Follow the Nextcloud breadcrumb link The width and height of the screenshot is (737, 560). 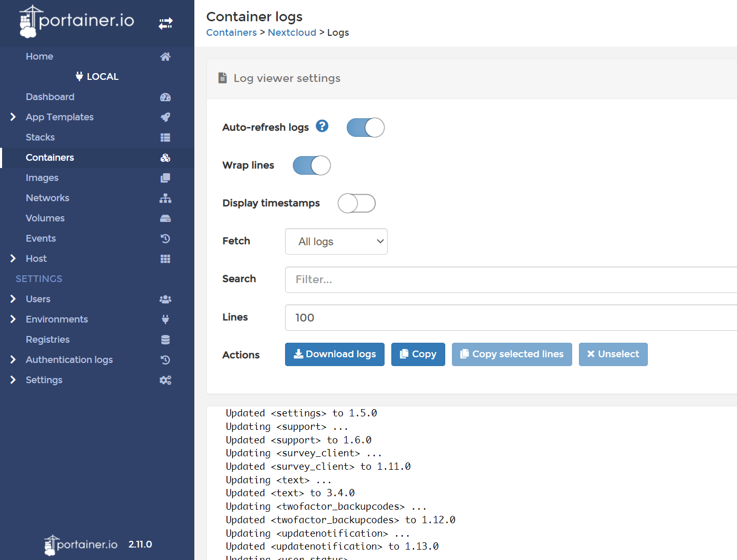[x=292, y=32]
